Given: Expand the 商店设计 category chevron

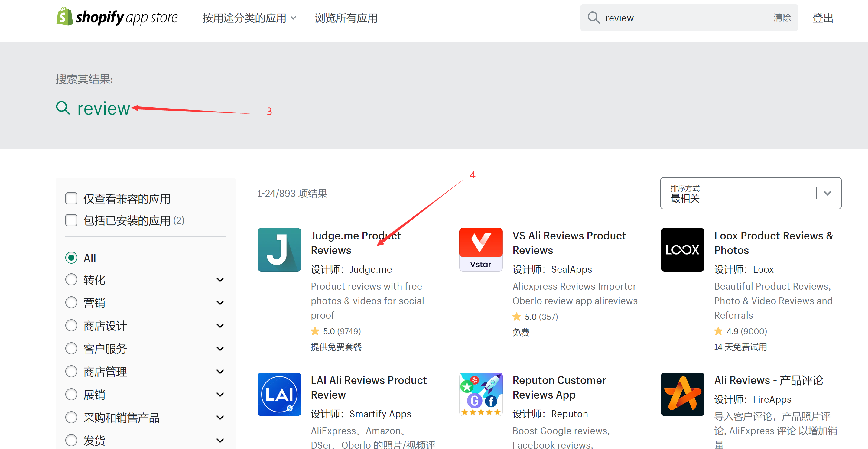Looking at the screenshot, I should tap(220, 325).
